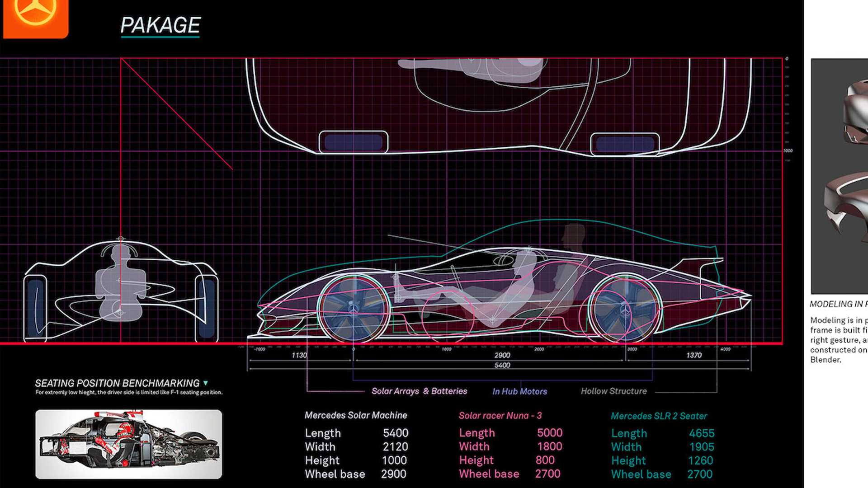Click the Mercedes SLR 2 Seater heading
868x488 pixels.
[659, 416]
